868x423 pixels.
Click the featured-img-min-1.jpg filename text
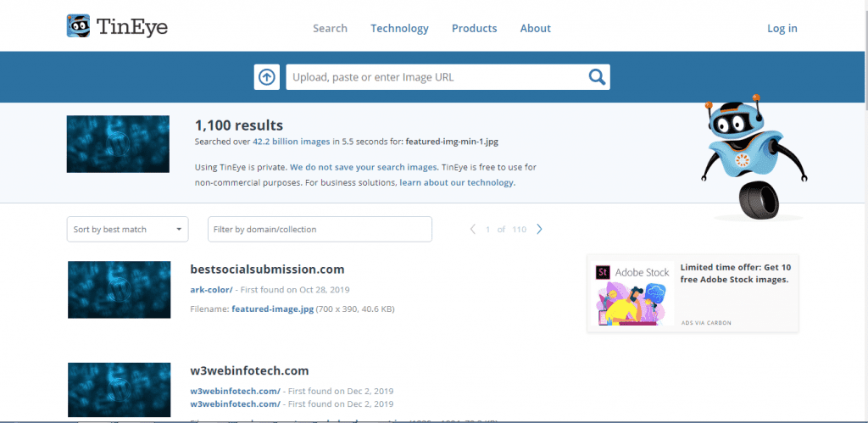[452, 142]
